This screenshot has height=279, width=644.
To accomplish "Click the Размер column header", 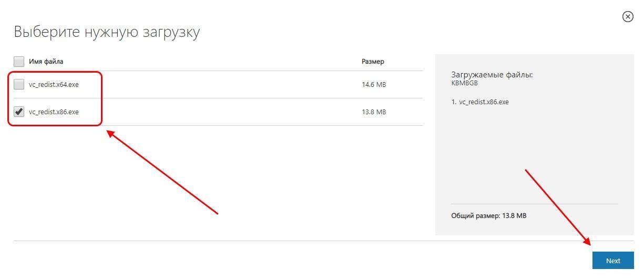I will tap(373, 62).
